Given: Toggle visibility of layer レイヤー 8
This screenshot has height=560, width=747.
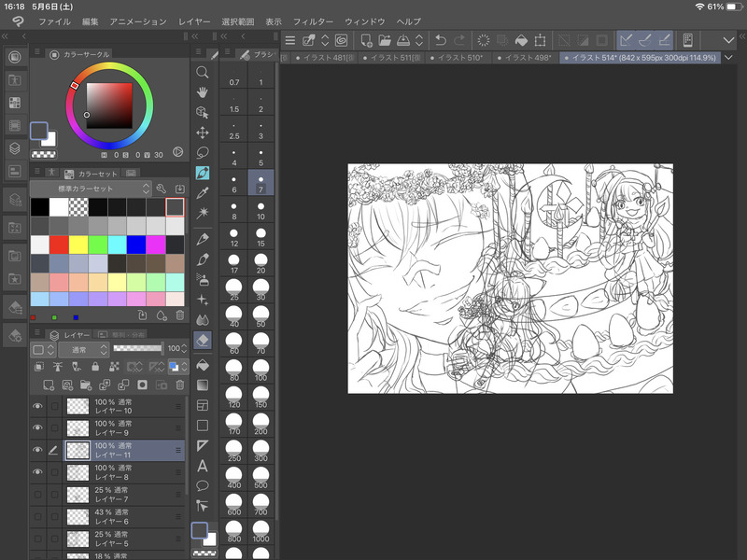Looking at the screenshot, I should pos(38,472).
